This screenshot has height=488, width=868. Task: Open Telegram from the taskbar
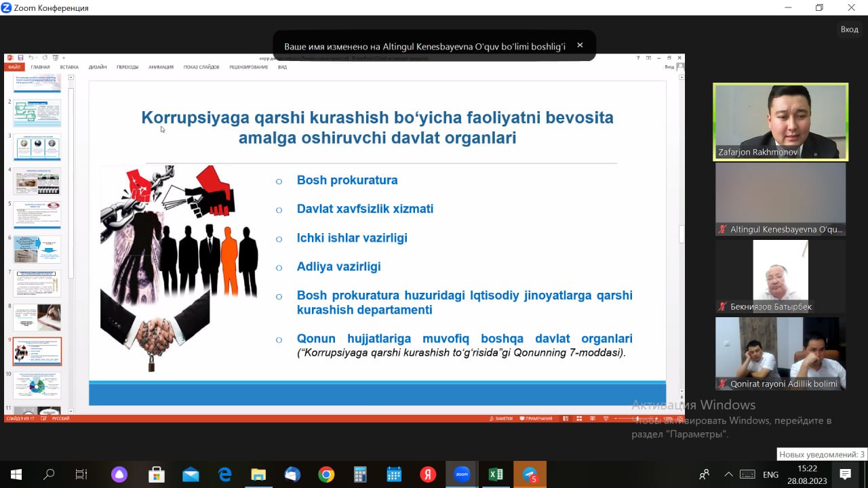pyautogui.click(x=530, y=474)
